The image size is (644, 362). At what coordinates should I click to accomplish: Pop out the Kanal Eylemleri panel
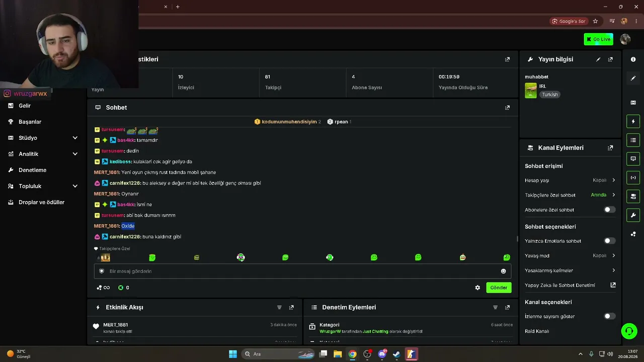610,148
